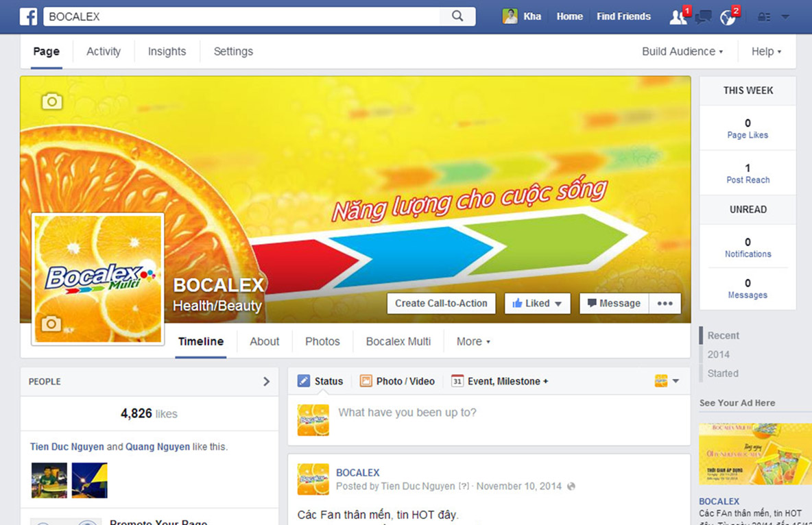Click Kha's profile avatar in top bar
The height and width of the screenshot is (525, 812).
[x=510, y=16]
